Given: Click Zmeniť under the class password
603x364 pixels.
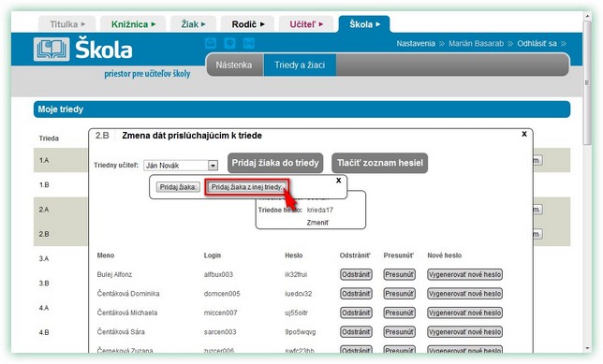Looking at the screenshot, I should (x=317, y=222).
